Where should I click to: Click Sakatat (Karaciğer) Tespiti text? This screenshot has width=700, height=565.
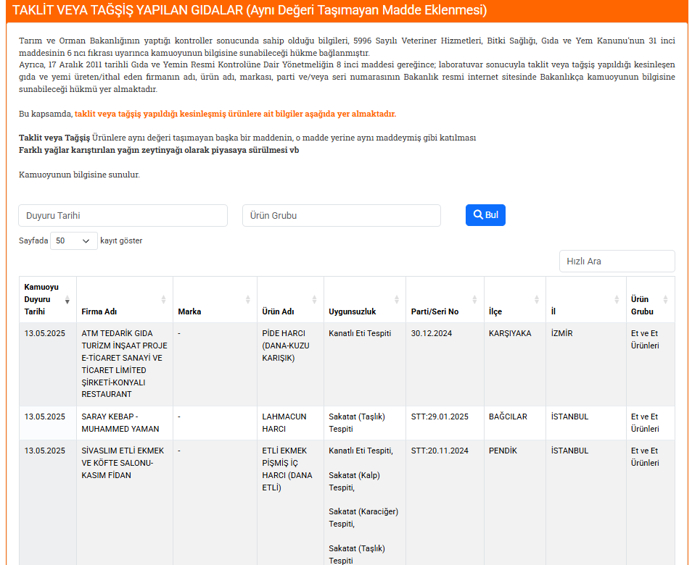[363, 518]
